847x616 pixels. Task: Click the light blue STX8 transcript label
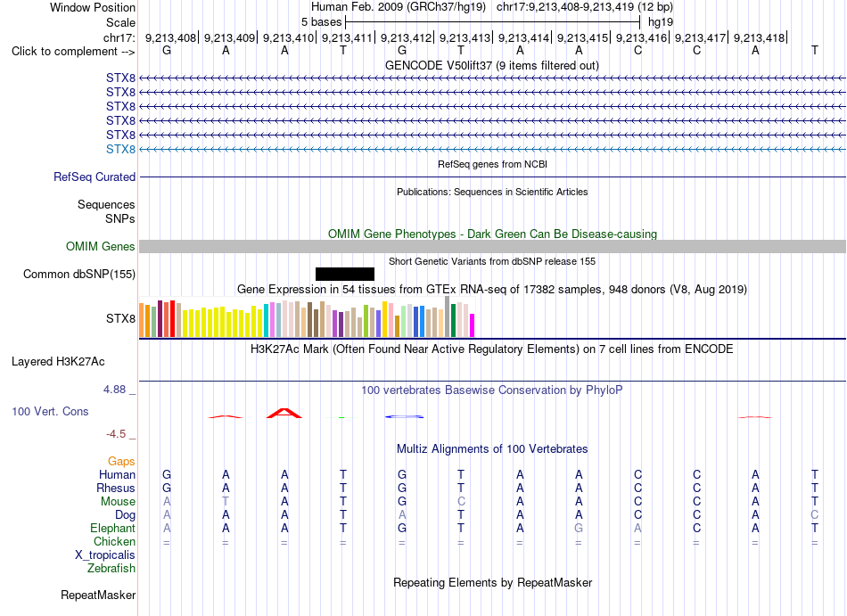pos(120,149)
